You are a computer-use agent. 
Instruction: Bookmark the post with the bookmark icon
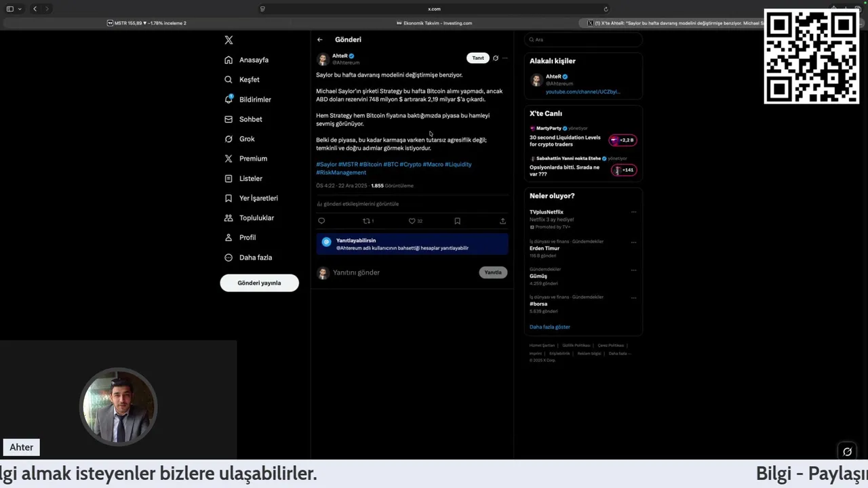coord(457,221)
